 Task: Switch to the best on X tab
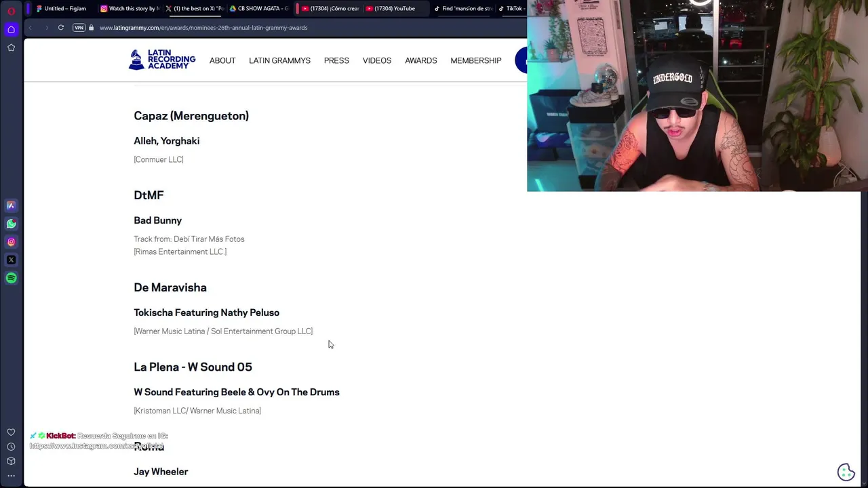pyautogui.click(x=194, y=9)
